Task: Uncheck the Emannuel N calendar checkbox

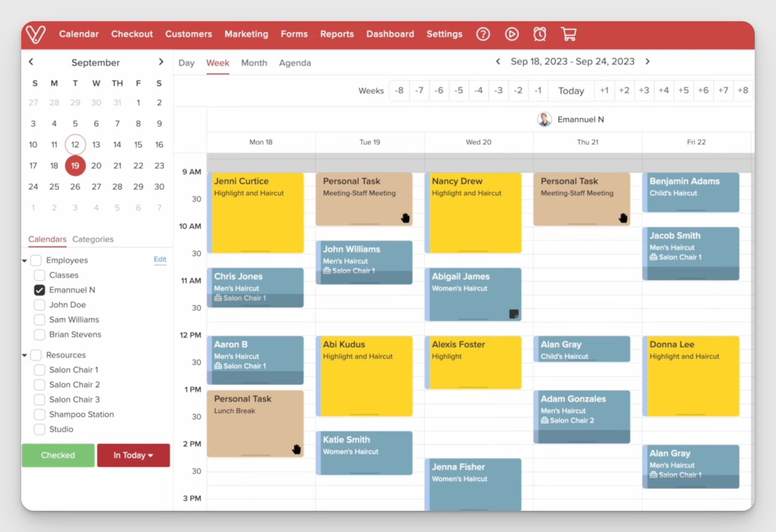Action: [39, 290]
